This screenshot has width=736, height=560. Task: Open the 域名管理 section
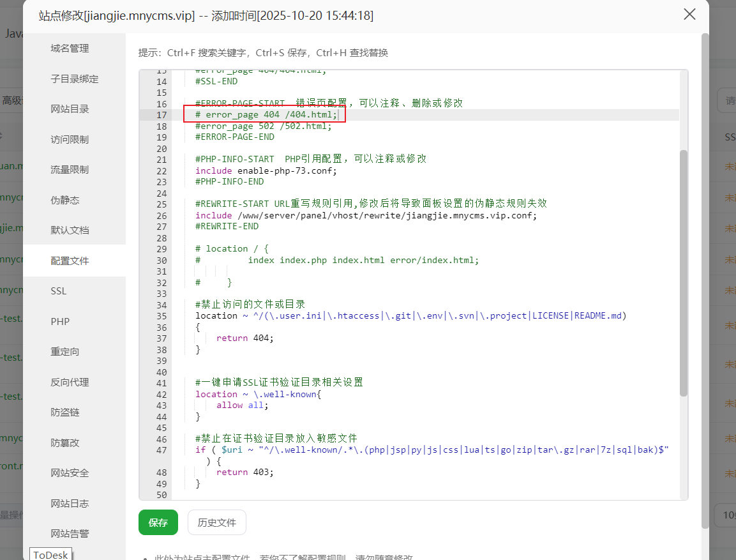[70, 49]
